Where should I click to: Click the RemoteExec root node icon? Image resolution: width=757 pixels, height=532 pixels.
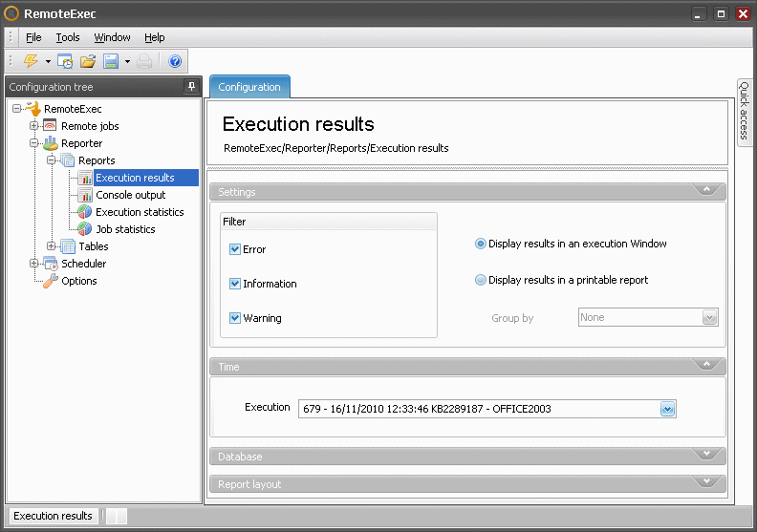tap(33, 109)
